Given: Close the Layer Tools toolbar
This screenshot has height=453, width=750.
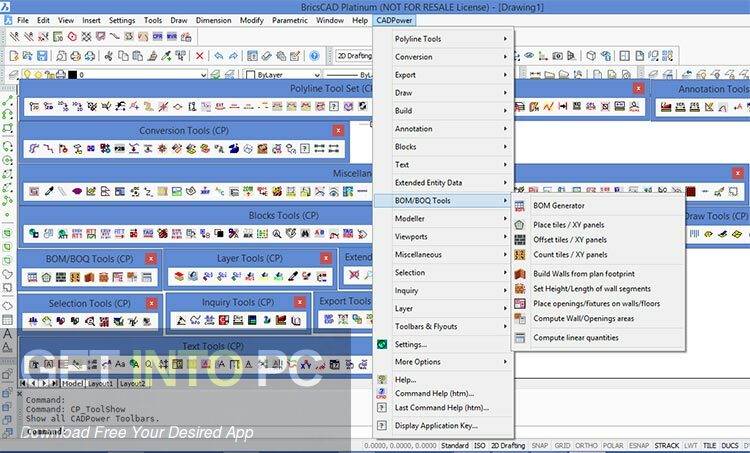Looking at the screenshot, I should coord(326,258).
